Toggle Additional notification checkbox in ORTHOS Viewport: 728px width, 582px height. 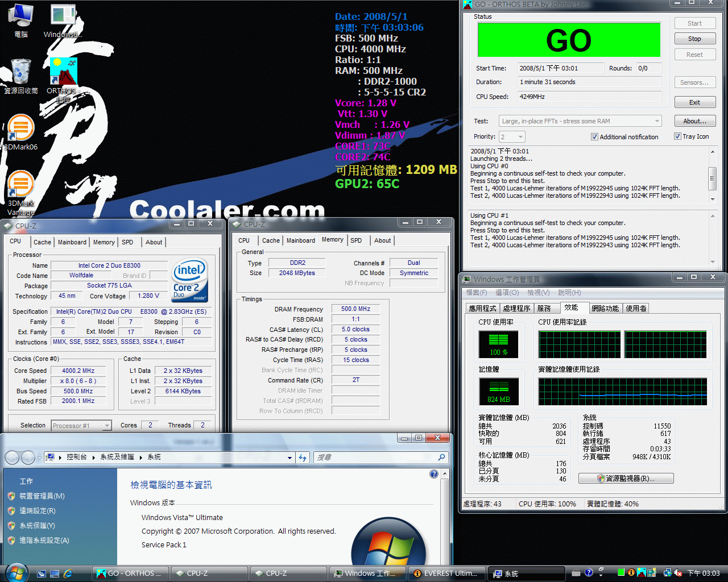point(594,137)
